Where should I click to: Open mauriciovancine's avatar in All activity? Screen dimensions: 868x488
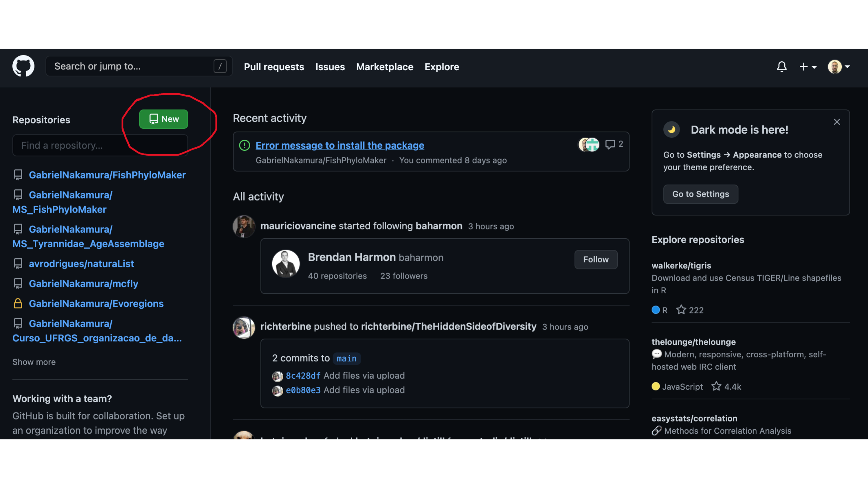tap(244, 226)
